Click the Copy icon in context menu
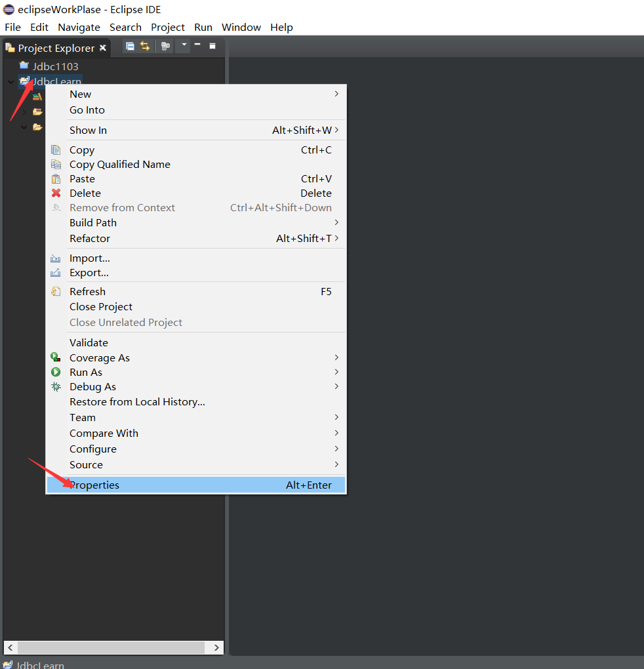644x669 pixels. (x=56, y=150)
